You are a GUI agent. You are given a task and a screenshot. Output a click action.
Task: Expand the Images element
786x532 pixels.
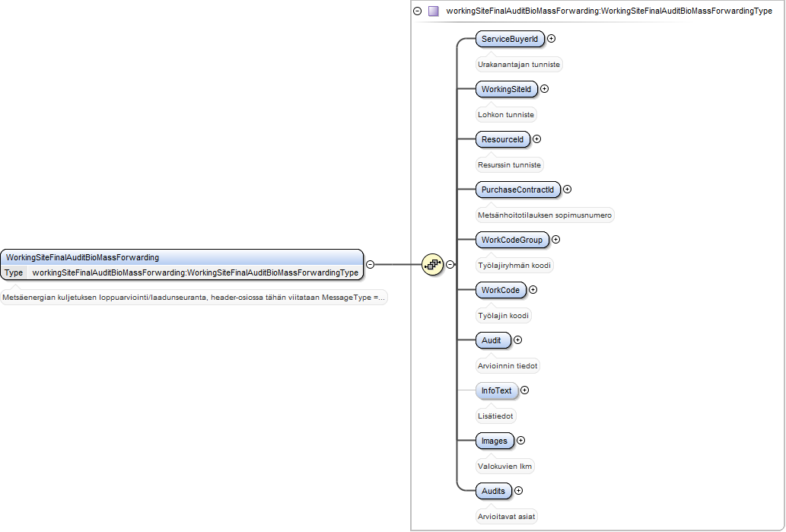pyautogui.click(x=520, y=440)
